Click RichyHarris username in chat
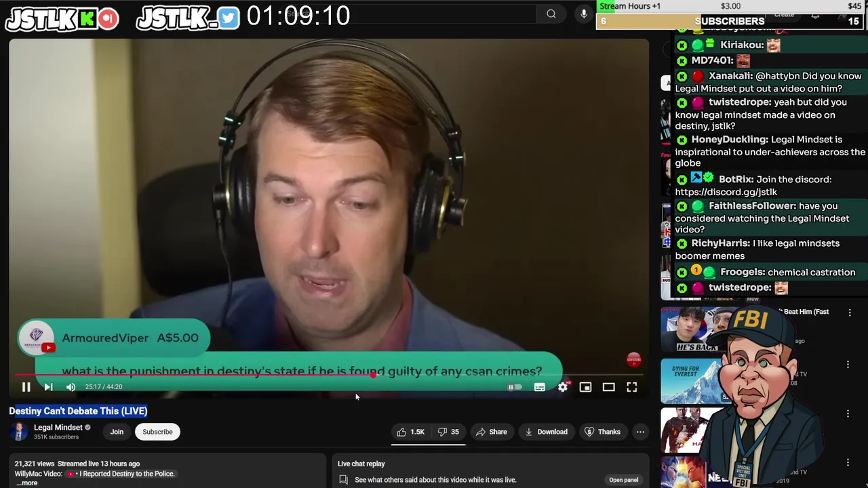 [x=721, y=243]
